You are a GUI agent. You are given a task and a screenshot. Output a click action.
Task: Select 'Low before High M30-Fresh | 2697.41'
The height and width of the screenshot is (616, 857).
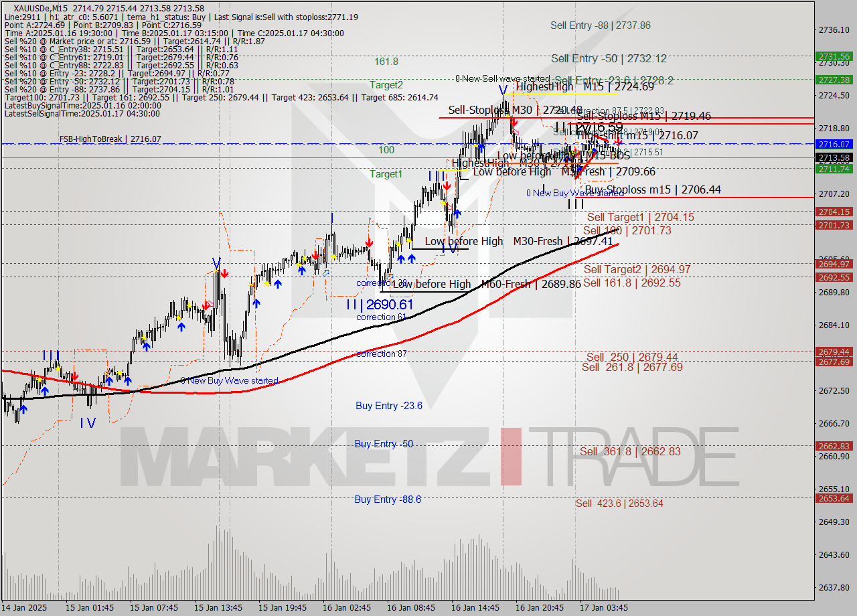pos(519,241)
